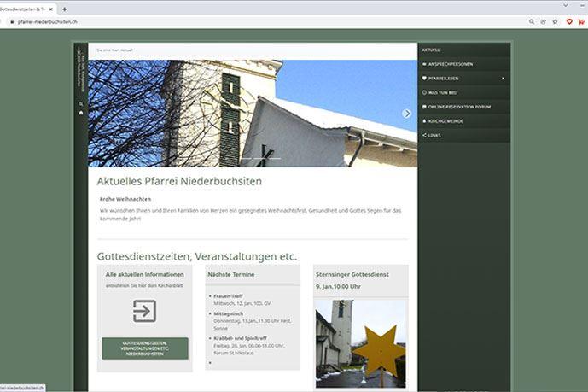Advance the slideshow with the right arrow
The width and height of the screenshot is (588, 392).
point(406,114)
